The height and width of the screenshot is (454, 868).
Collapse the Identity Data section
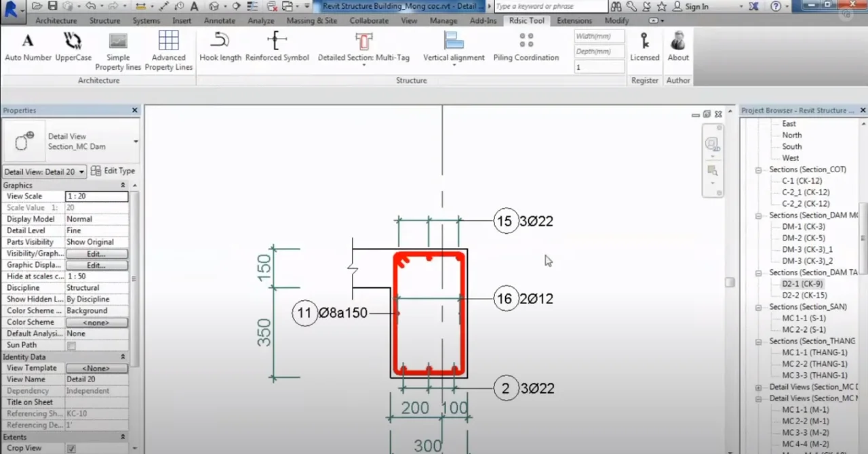coord(123,356)
